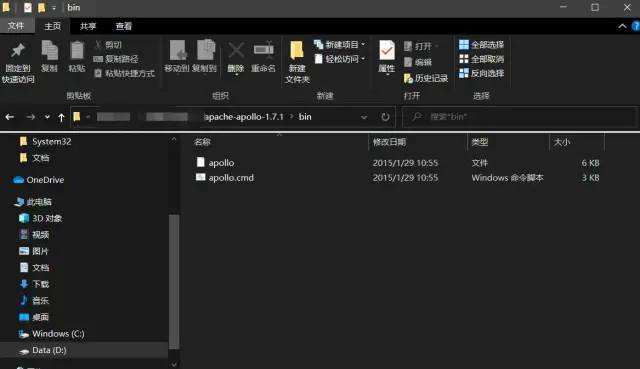
Task: Click Select none
Action: tap(482, 59)
